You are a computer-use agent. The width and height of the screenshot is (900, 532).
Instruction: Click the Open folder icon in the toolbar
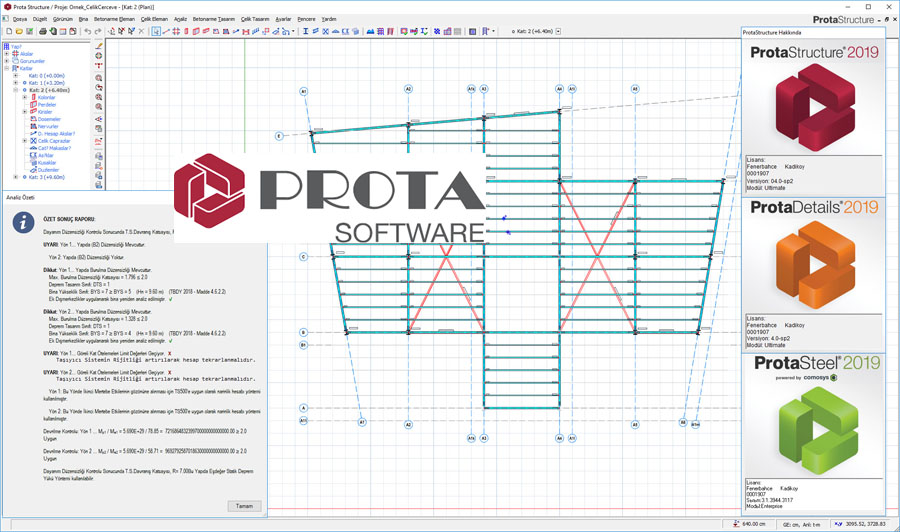(x=19, y=32)
